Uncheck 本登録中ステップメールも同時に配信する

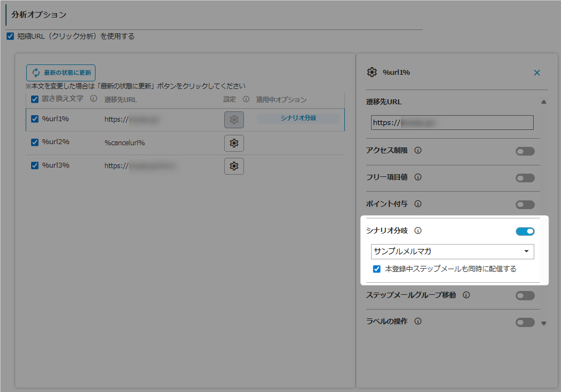[377, 269]
